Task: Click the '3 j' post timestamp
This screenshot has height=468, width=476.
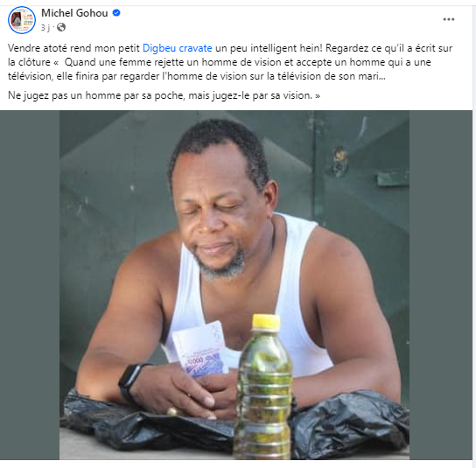Action: (x=45, y=28)
